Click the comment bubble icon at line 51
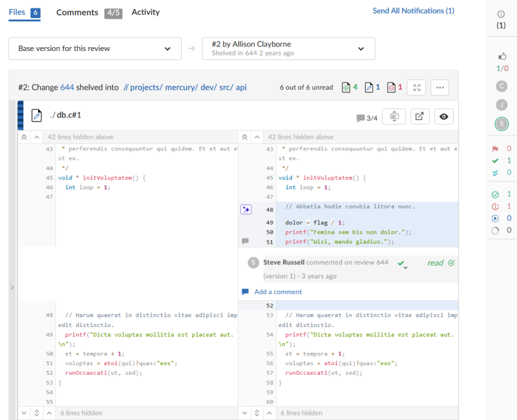517x420 pixels. (245, 241)
